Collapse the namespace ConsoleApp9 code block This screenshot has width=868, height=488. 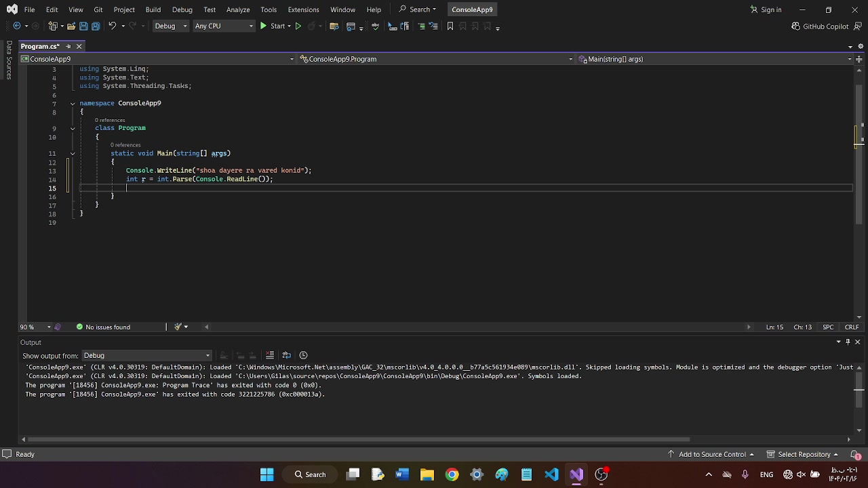pos(73,104)
